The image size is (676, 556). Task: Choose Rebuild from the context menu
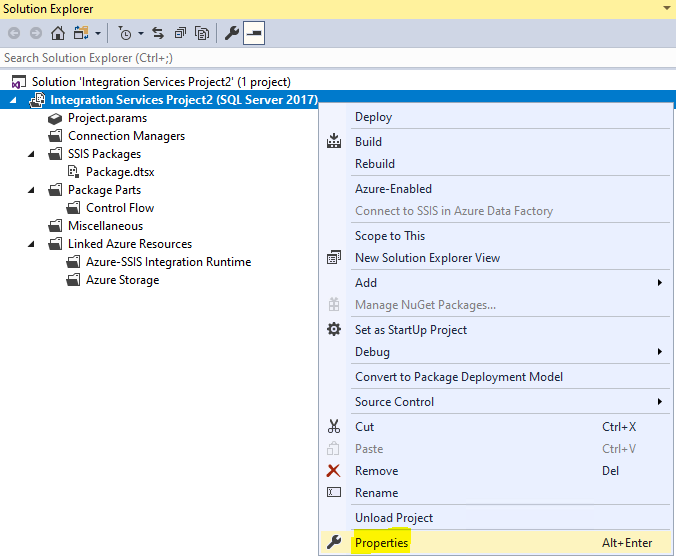click(x=494, y=164)
